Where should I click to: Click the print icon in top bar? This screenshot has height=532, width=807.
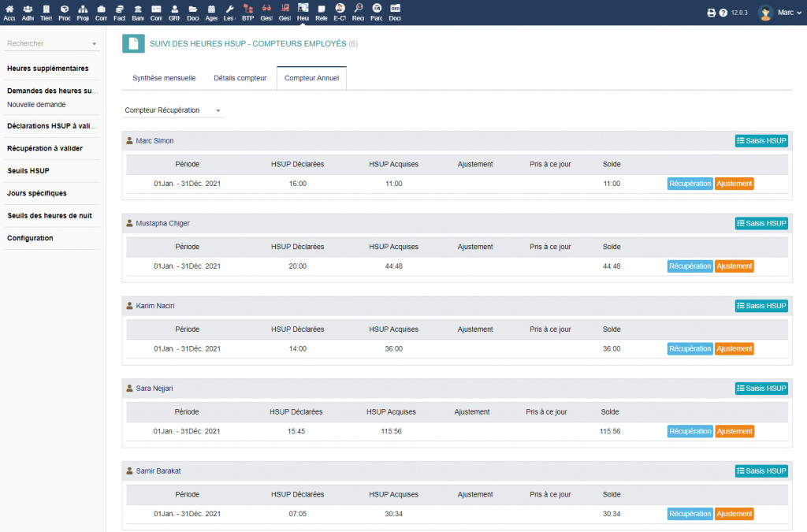coord(711,13)
